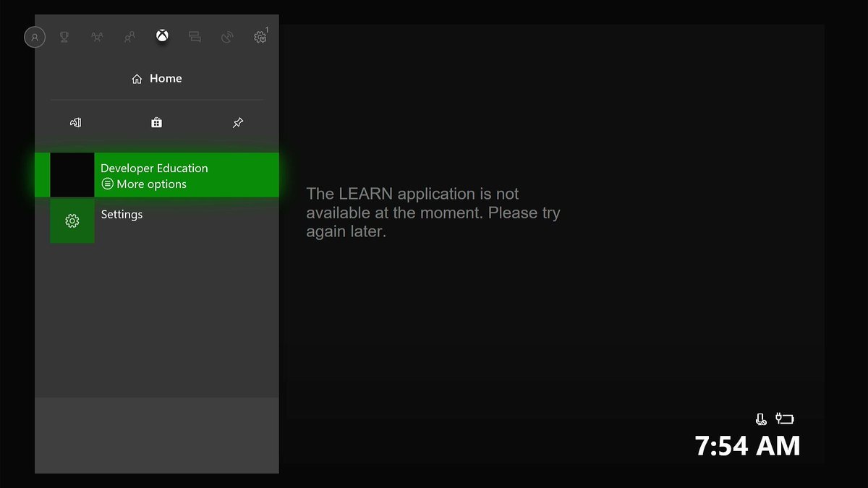This screenshot has width=868, height=488.
Task: Select Developer Education entry
Action: (157, 175)
